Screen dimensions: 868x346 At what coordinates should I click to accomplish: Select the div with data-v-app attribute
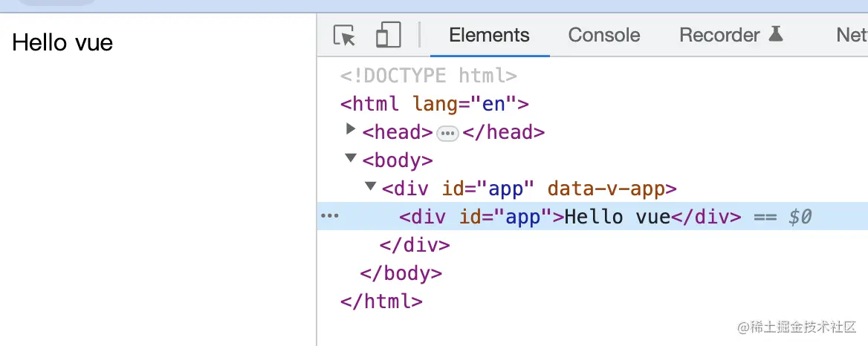[528, 189]
